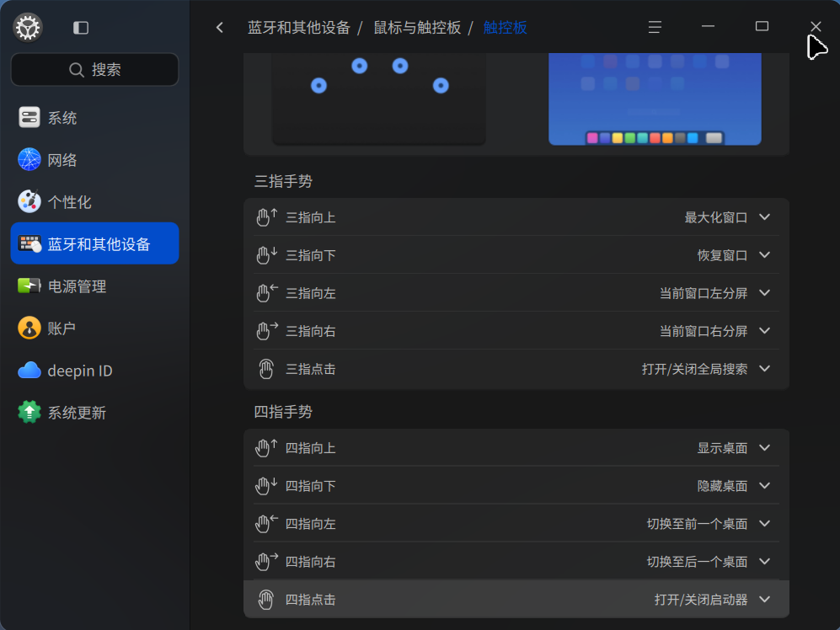840x630 pixels.
Task: Expand the 四指向上 action dropdown arrow
Action: pyautogui.click(x=764, y=447)
